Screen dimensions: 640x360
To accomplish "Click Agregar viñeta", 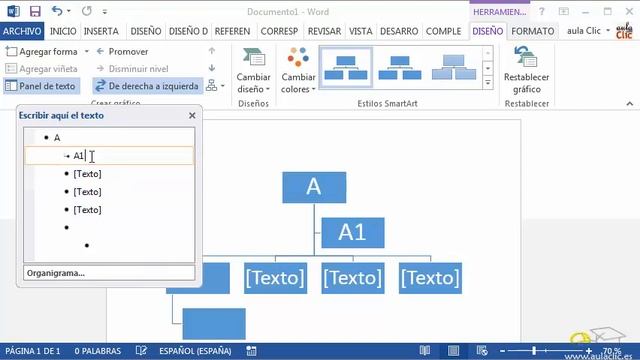I will [x=42, y=69].
